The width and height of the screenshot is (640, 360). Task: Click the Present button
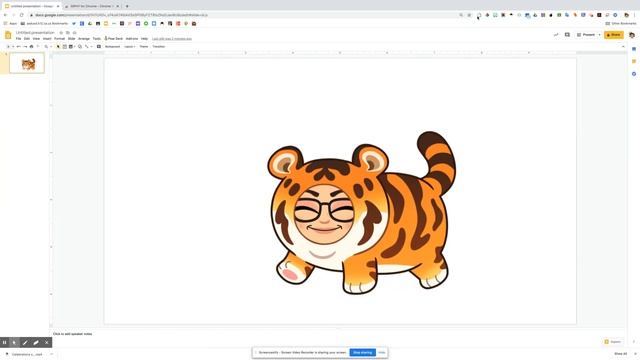coord(586,35)
